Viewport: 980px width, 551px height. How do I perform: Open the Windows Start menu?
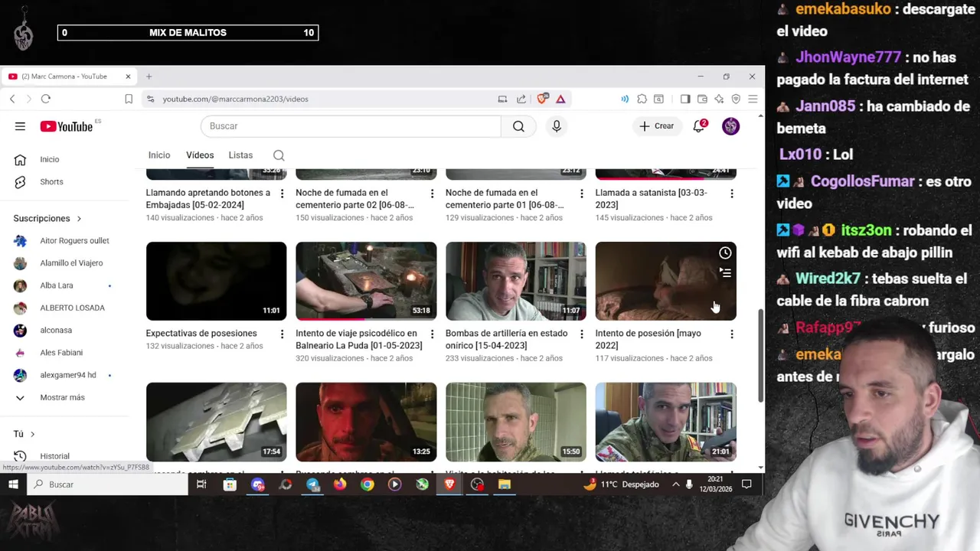pyautogui.click(x=13, y=484)
